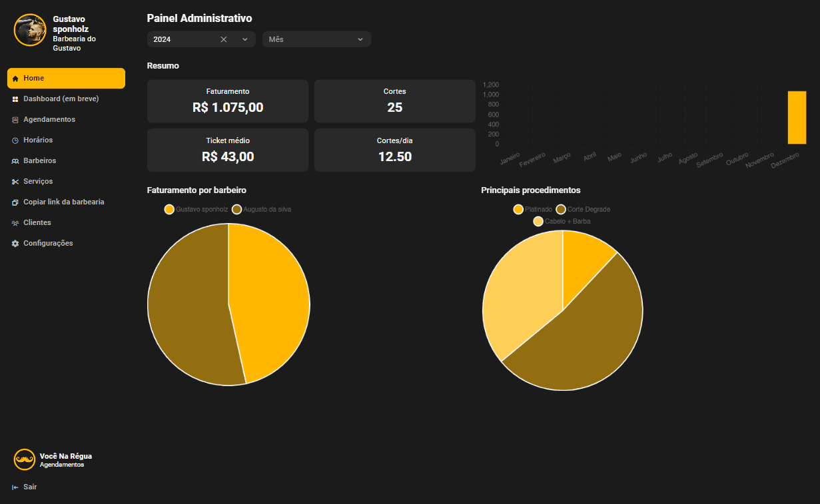Click the Principais procedimentos heading
This screenshot has width=820, height=504.
(x=531, y=190)
